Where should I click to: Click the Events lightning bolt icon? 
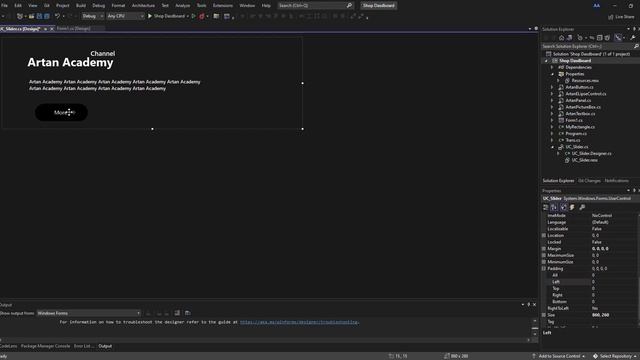[572, 207]
